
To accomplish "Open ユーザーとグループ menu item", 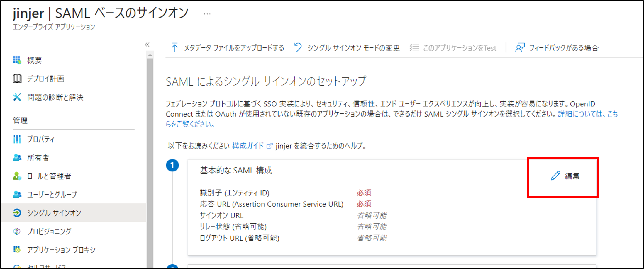I will pos(52,194).
